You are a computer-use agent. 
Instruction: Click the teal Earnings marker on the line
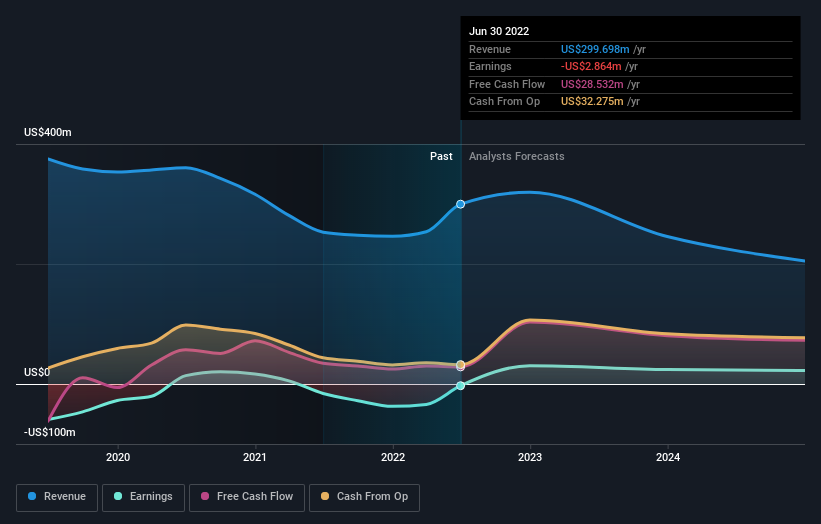pyautogui.click(x=460, y=385)
